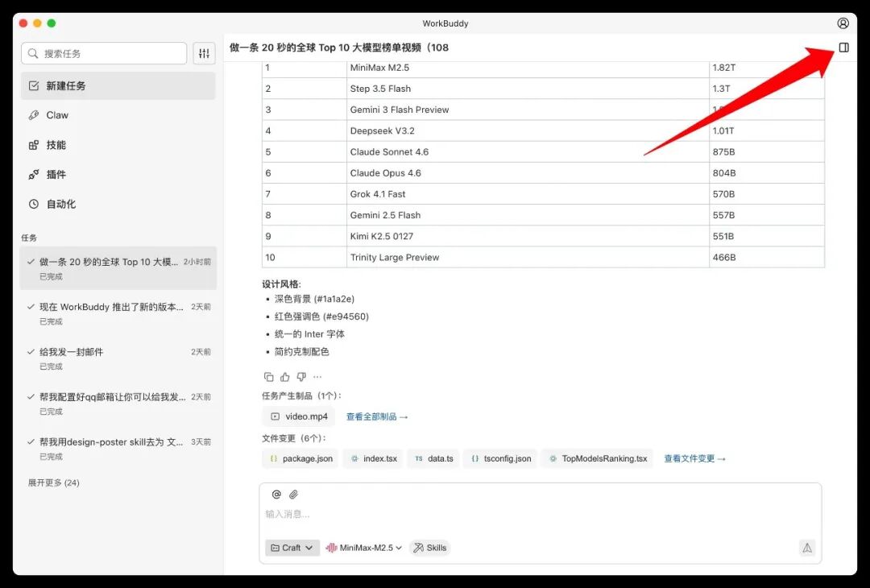Click 查看全部制品 link
This screenshot has height=588, width=870.
(x=377, y=416)
